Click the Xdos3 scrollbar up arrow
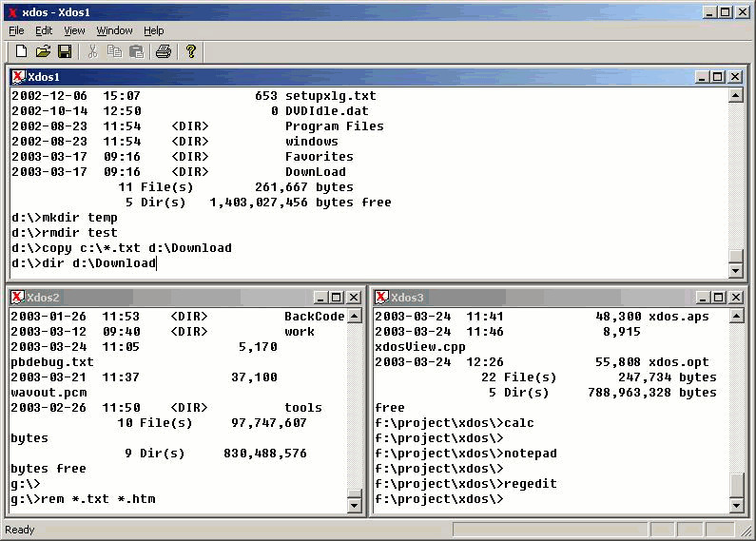This screenshot has width=756, height=541. point(736,317)
